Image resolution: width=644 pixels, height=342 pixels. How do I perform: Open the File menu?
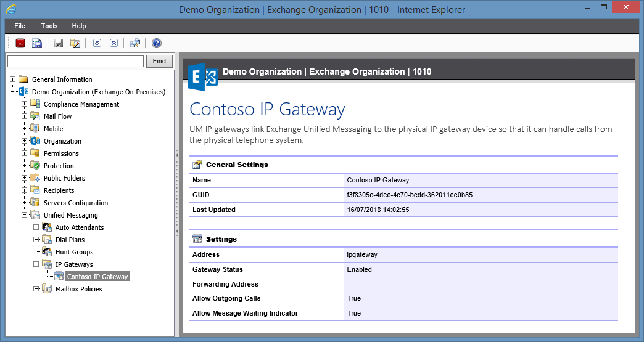(20, 26)
